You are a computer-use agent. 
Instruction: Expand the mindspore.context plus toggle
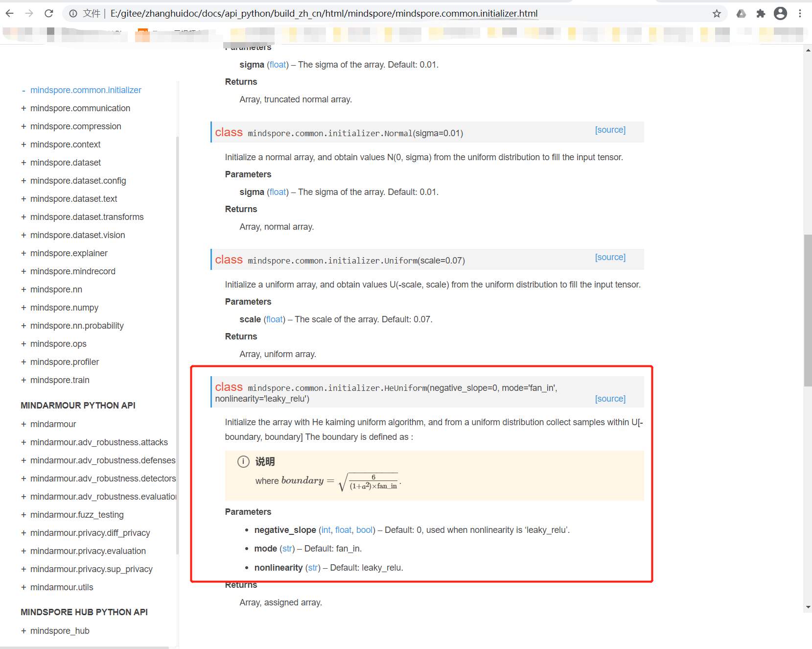point(23,144)
